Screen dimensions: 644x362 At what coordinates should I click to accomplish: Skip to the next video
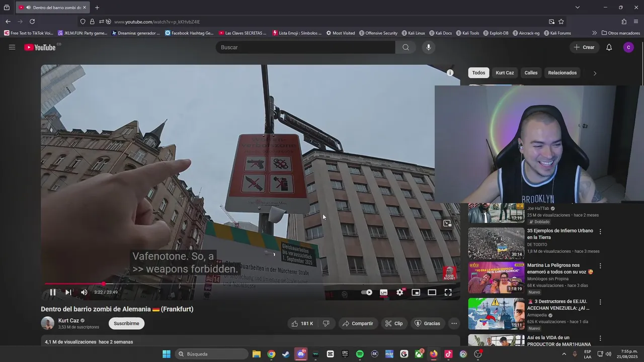pos(68,292)
